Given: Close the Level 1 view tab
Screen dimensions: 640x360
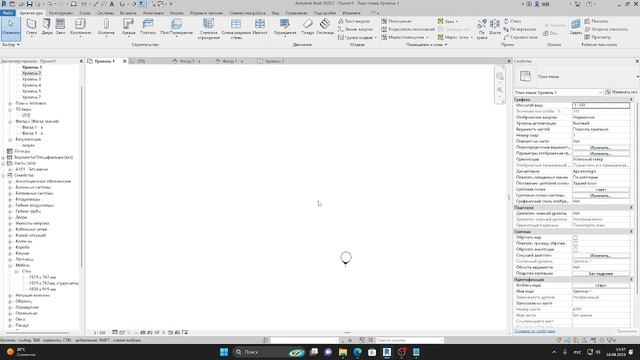Looking at the screenshot, I should point(124,61).
